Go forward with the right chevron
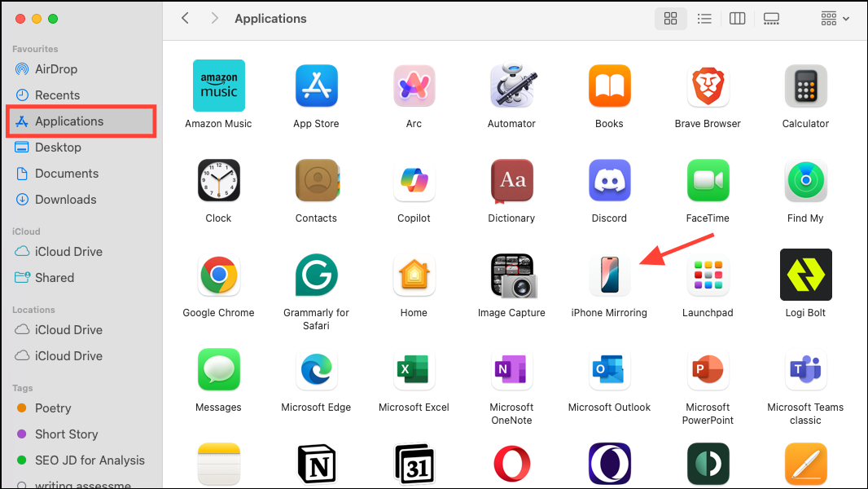868x489 pixels. pos(214,18)
